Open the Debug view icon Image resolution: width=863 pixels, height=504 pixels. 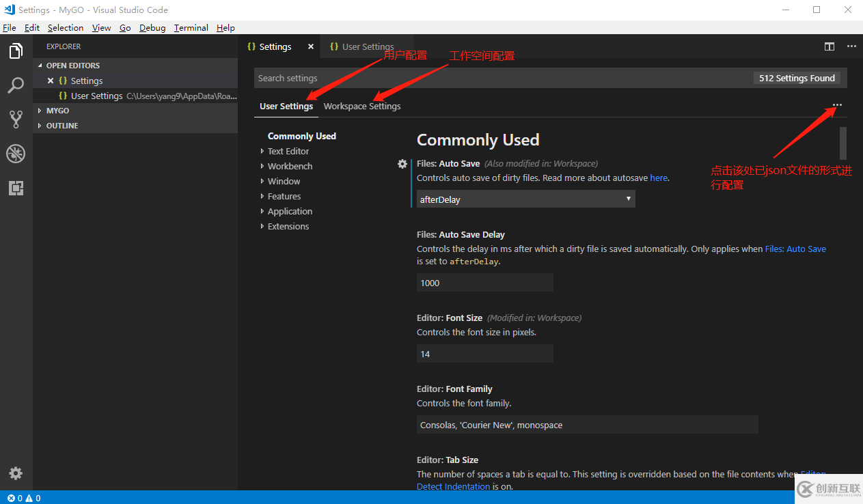coord(16,154)
